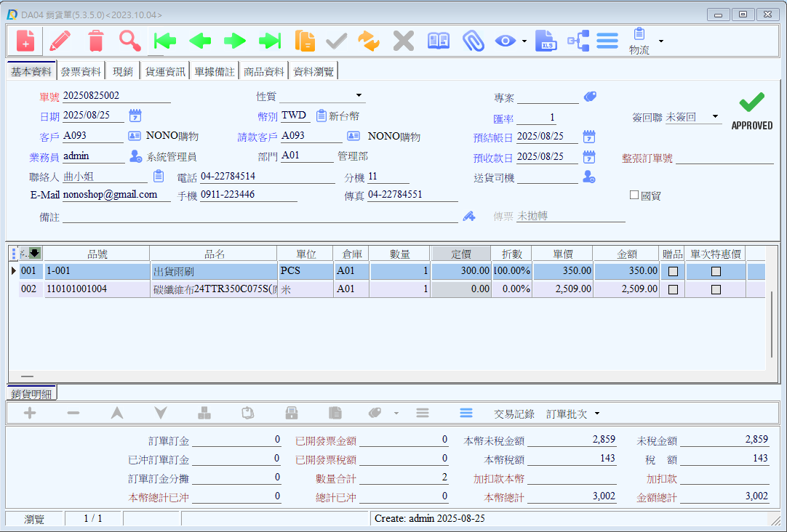Move the detail row down
787x532 pixels.
[161, 413]
